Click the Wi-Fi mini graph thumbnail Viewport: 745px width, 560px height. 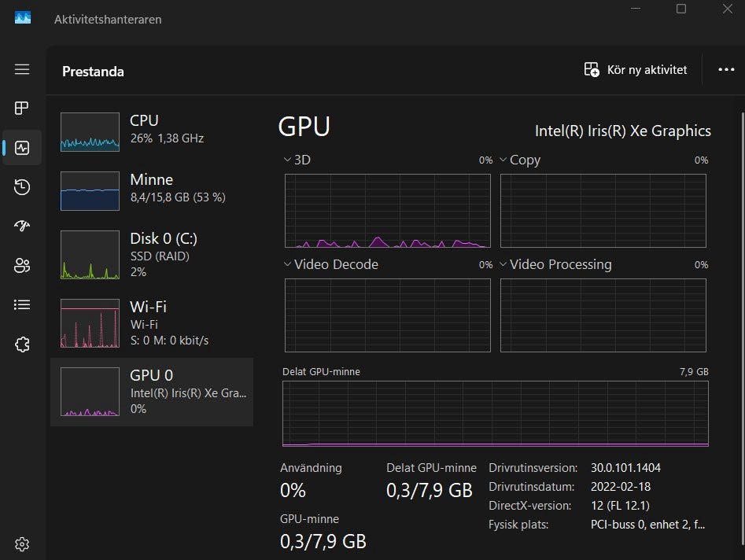[90, 323]
